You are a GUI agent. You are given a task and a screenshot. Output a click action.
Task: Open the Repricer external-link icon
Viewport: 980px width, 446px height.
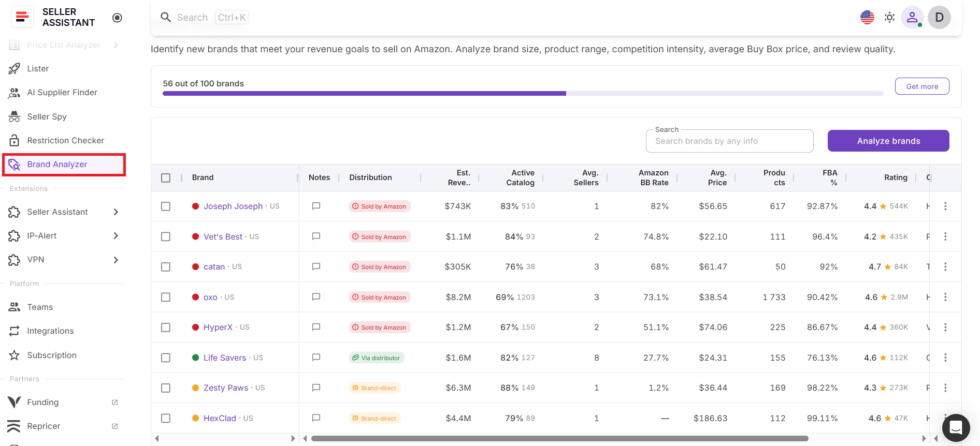[x=115, y=426]
